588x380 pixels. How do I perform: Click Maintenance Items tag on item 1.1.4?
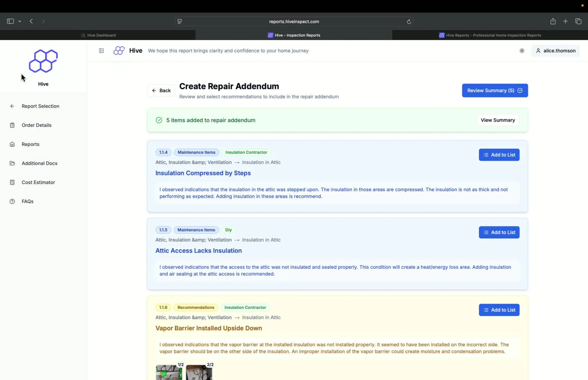tap(196, 152)
